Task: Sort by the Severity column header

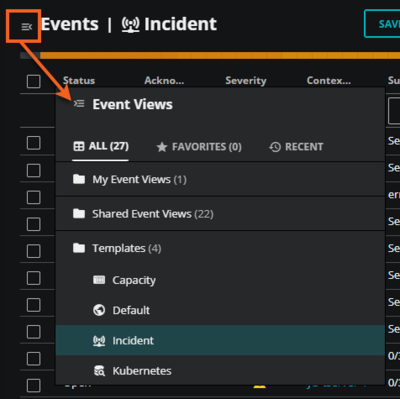Action: pyautogui.click(x=246, y=80)
